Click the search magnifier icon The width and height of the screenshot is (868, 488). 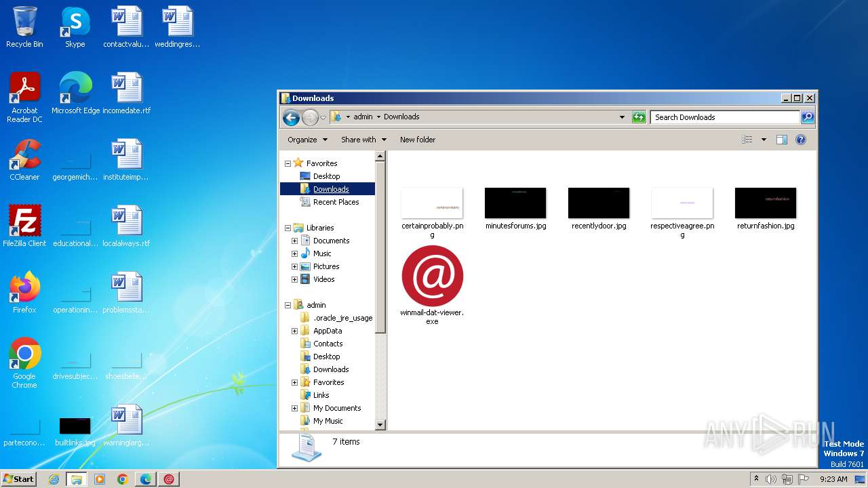[808, 117]
